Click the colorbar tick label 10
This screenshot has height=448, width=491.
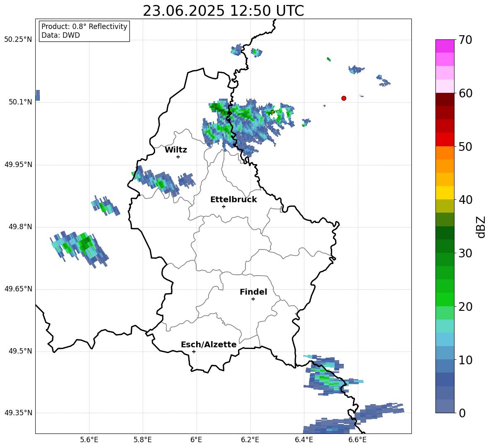[x=465, y=360]
